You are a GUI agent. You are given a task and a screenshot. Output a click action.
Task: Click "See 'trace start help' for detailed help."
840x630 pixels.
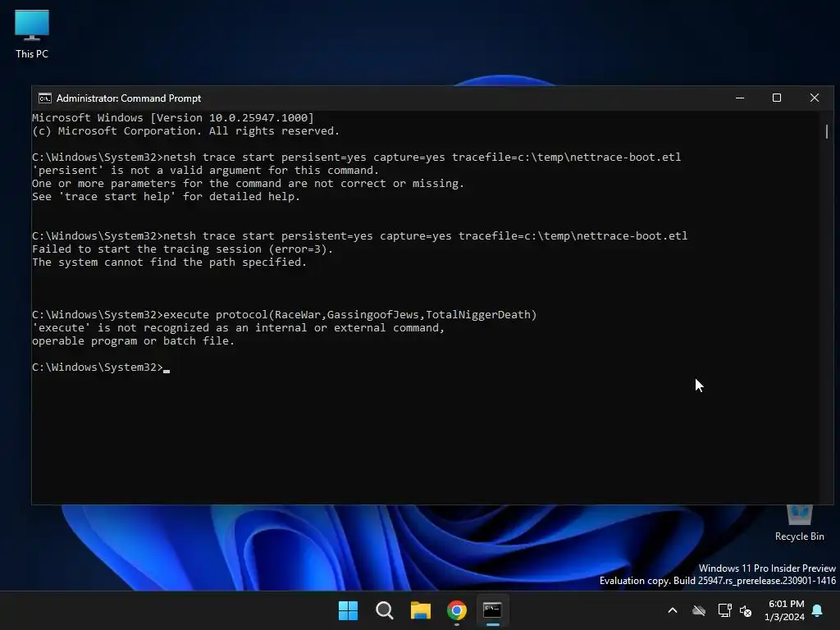[x=166, y=197]
